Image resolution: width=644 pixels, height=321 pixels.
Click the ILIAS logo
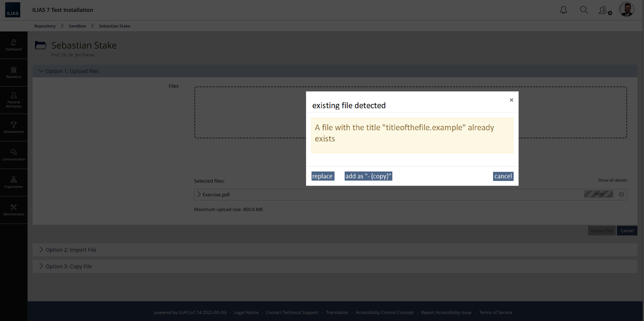pos(13,10)
